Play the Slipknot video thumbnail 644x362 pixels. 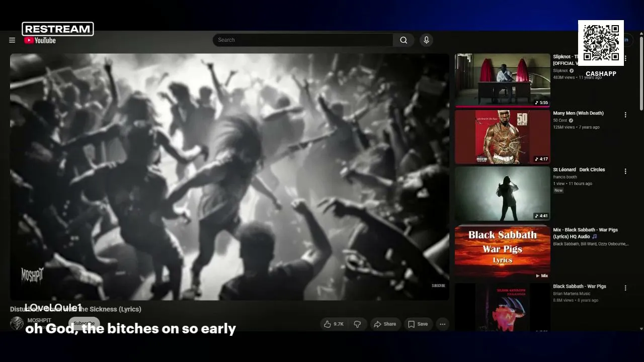tap(503, 80)
